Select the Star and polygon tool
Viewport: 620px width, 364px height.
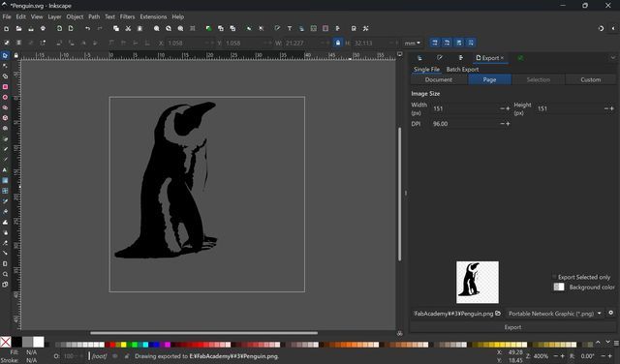click(x=5, y=107)
